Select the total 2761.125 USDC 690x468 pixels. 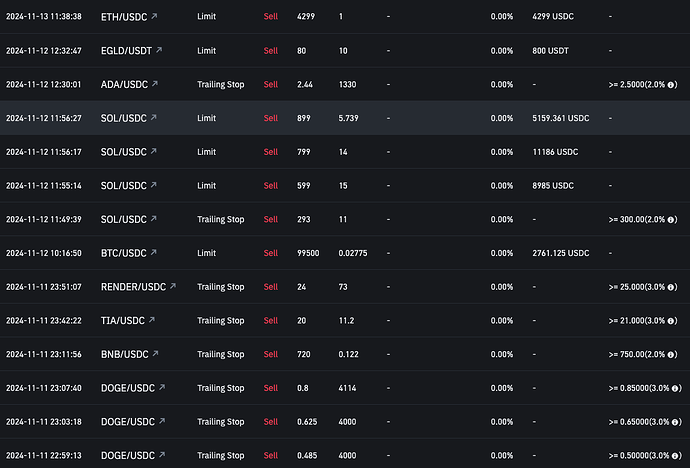click(x=561, y=253)
